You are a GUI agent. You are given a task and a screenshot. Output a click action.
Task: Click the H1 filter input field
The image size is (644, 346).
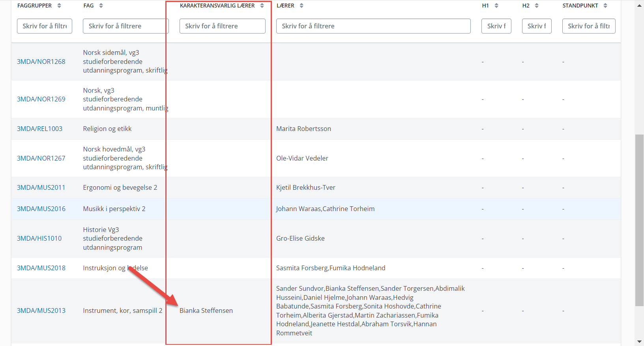(x=496, y=26)
